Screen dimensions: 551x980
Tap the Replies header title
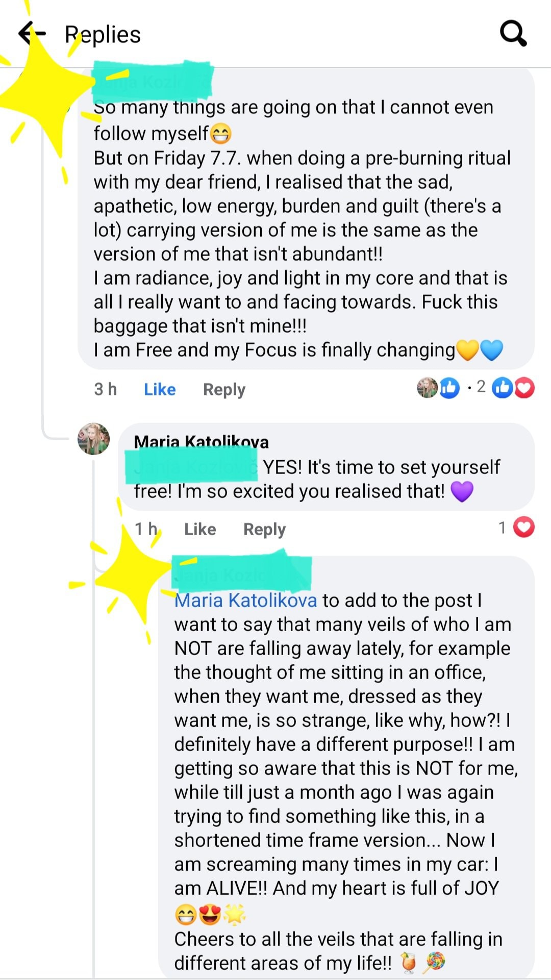[103, 35]
